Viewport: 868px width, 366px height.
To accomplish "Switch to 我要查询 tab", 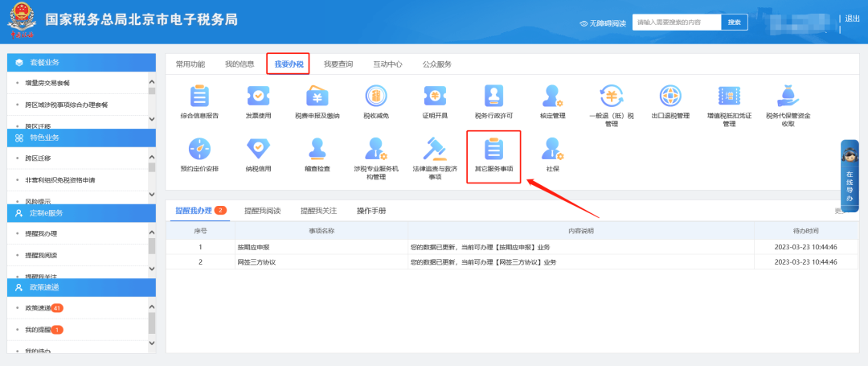I will tap(338, 64).
